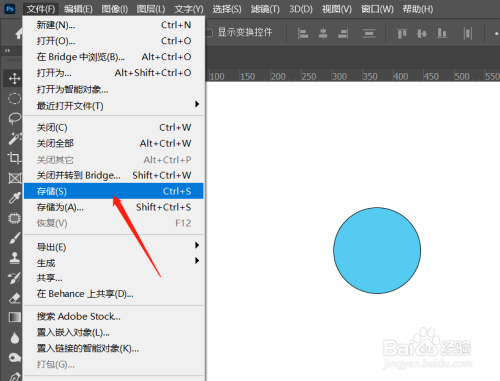
Task: Select the Eyedropper tool
Action: (14, 198)
